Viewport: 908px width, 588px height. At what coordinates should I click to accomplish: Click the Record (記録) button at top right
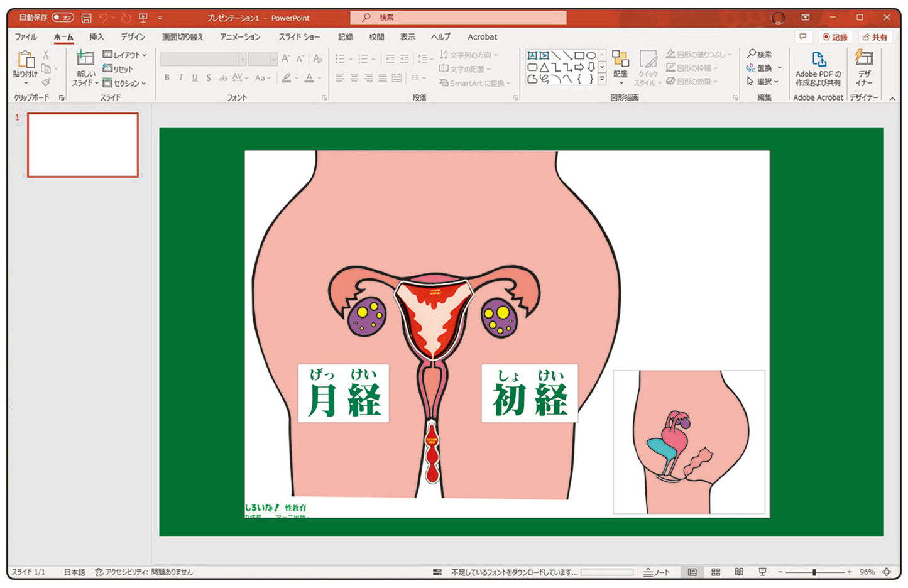pyautogui.click(x=835, y=37)
